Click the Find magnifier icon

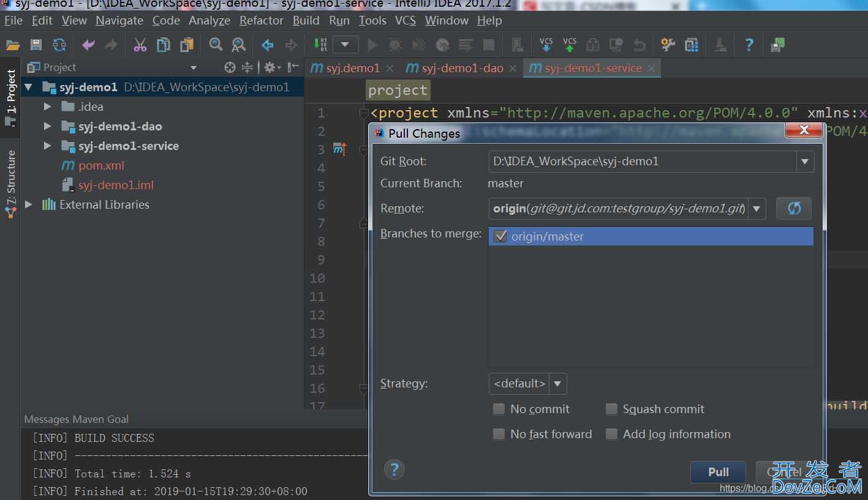216,45
